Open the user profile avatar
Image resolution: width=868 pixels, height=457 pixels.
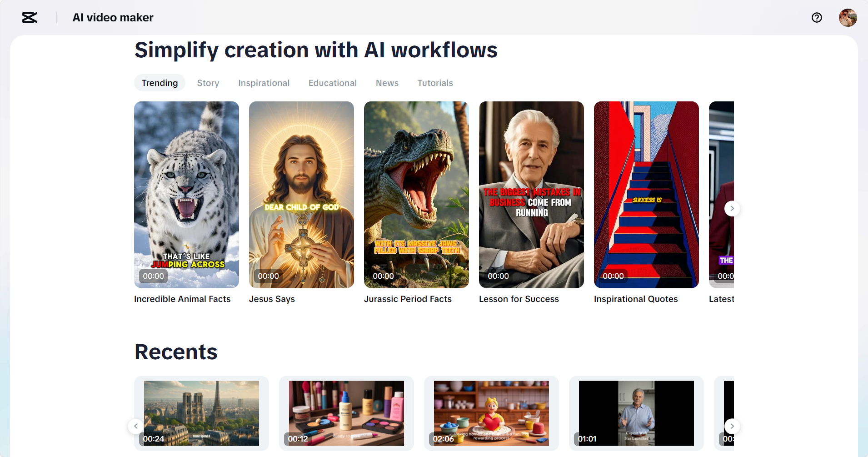coord(848,18)
